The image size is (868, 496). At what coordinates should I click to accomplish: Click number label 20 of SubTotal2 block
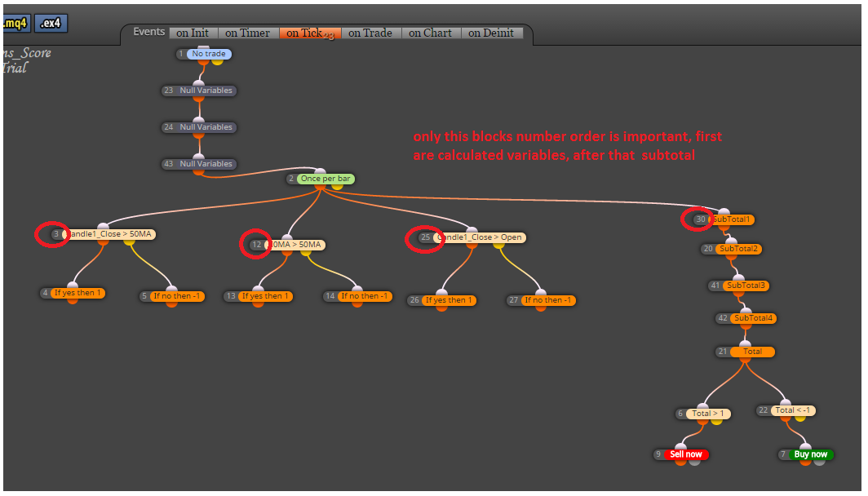(708, 249)
